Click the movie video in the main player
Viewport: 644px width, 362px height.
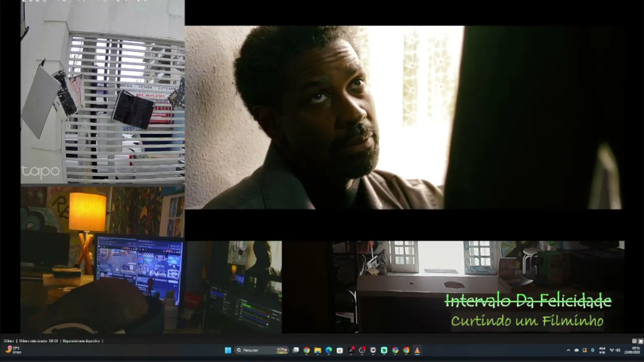coord(404,117)
